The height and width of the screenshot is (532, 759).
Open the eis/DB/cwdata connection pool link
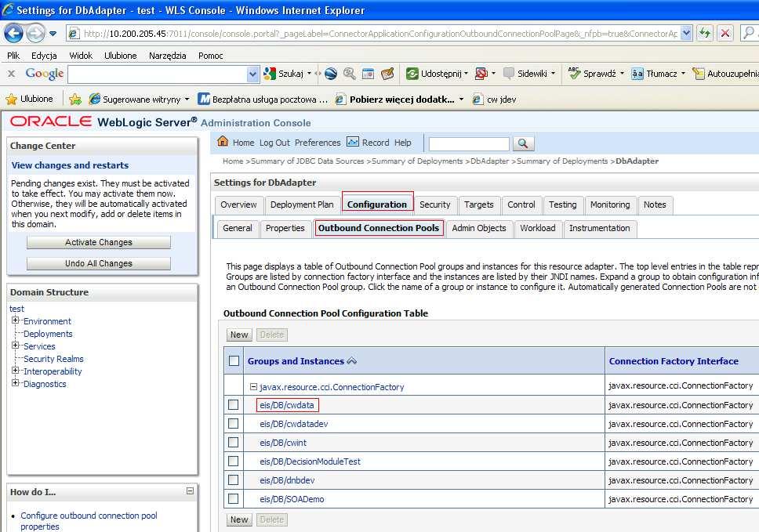287,405
